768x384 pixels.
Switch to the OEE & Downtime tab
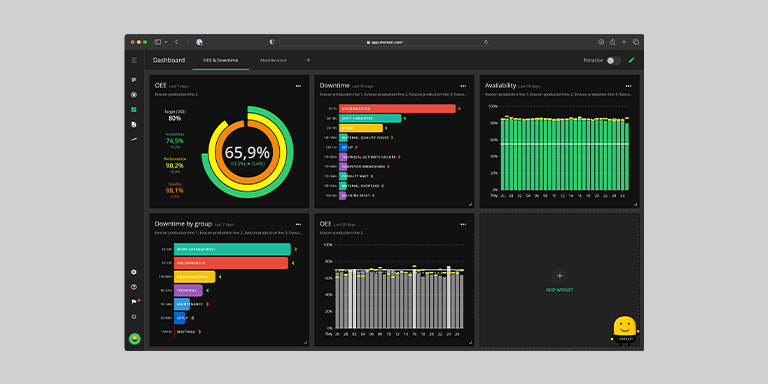click(x=220, y=60)
